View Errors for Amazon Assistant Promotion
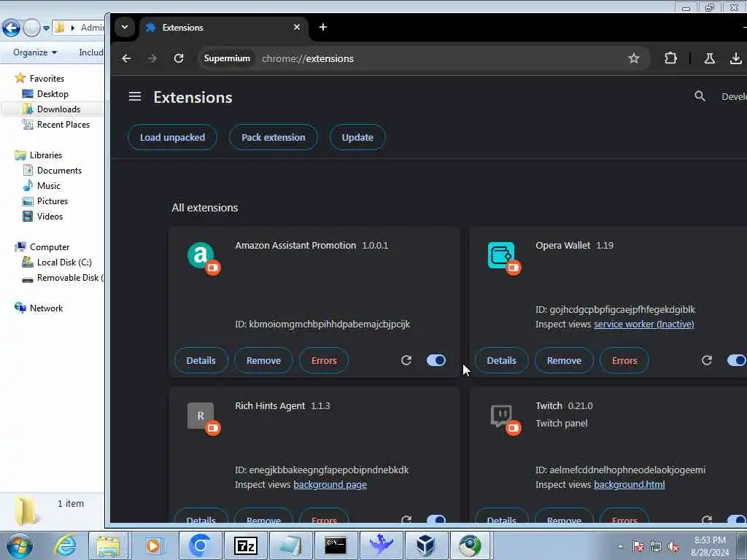747x560 pixels. click(324, 360)
